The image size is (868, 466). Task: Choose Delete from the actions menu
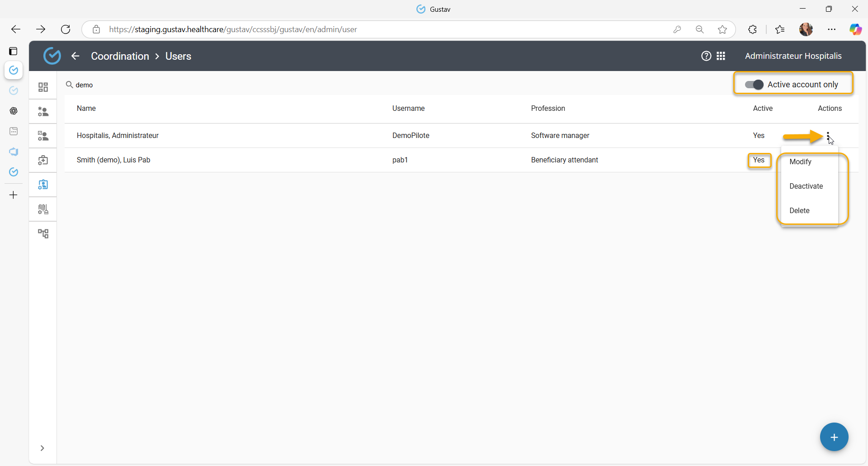799,211
